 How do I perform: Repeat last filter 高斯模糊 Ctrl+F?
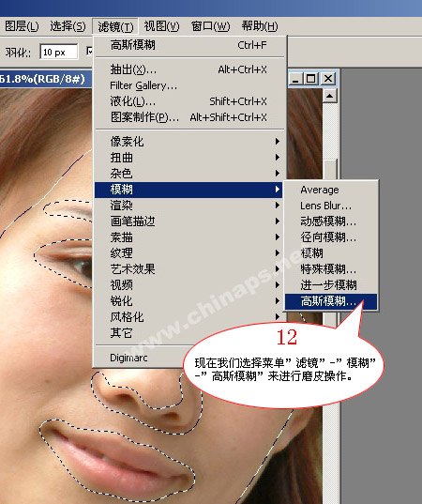(189, 45)
